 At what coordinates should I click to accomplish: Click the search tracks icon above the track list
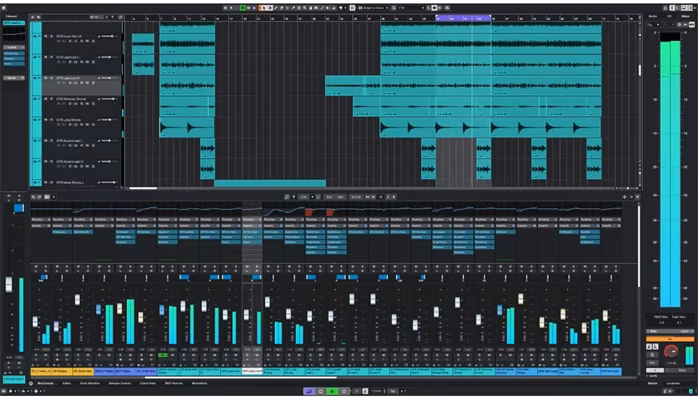39,17
